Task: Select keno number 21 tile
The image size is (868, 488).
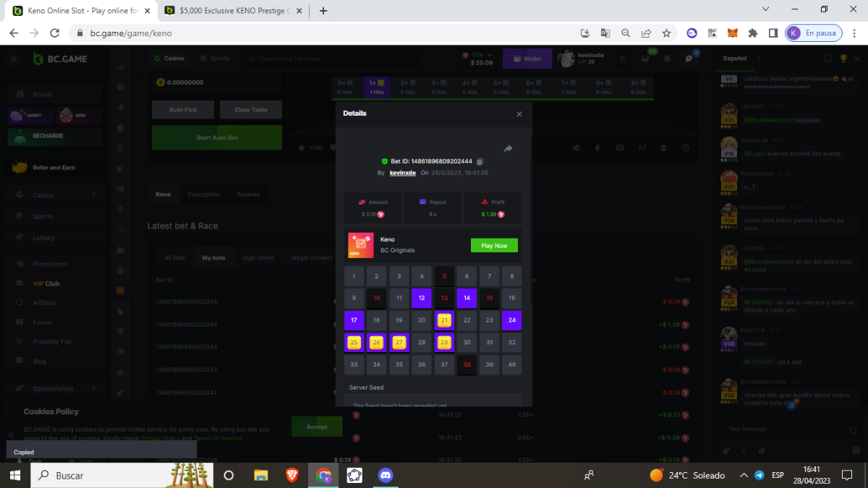Action: click(445, 320)
